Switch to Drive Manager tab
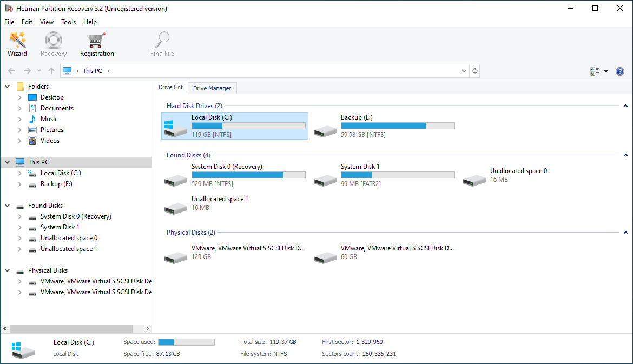The width and height of the screenshot is (633, 364). coord(212,88)
